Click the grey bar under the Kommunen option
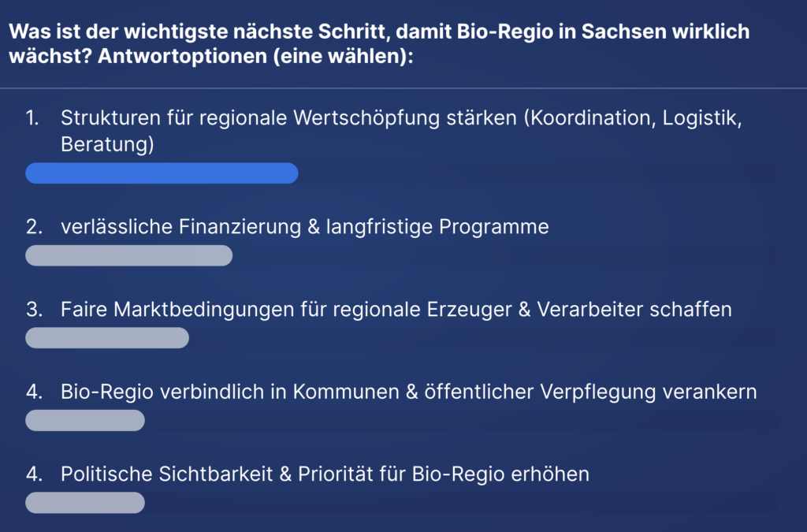 click(85, 420)
